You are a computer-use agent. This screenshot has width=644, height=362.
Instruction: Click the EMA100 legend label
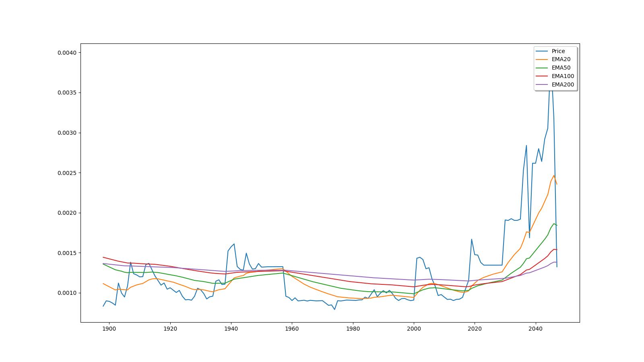563,76
